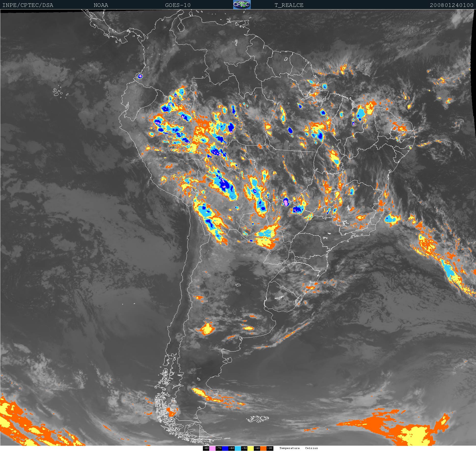Click the dark blue swatch in the legend
This screenshot has width=476, height=451.
225,448
